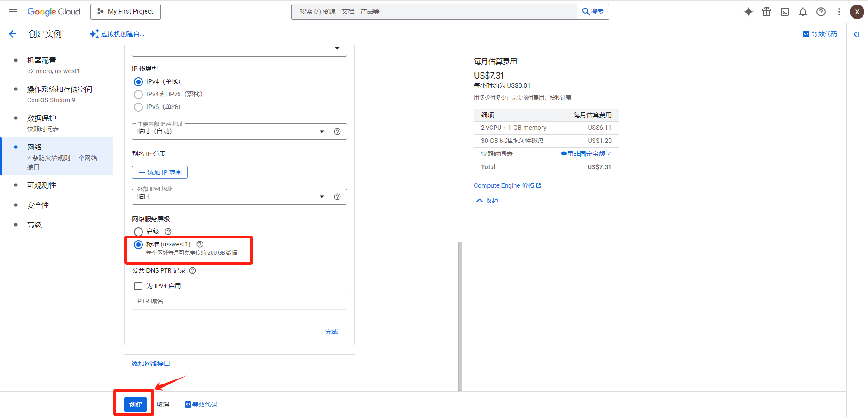
Task: Click help icon beside 主要内部 IPv4 地址
Action: pyautogui.click(x=337, y=132)
